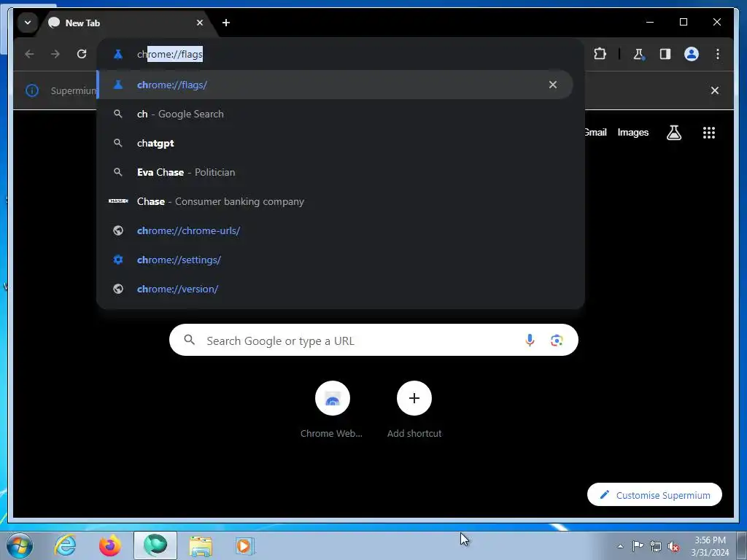
Task: Open the Windows Start menu
Action: pyautogui.click(x=19, y=545)
